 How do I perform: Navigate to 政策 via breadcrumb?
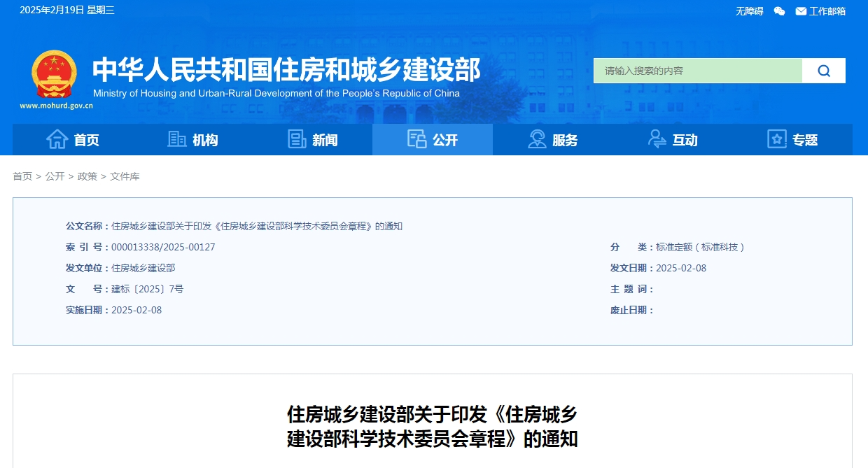tap(87, 176)
